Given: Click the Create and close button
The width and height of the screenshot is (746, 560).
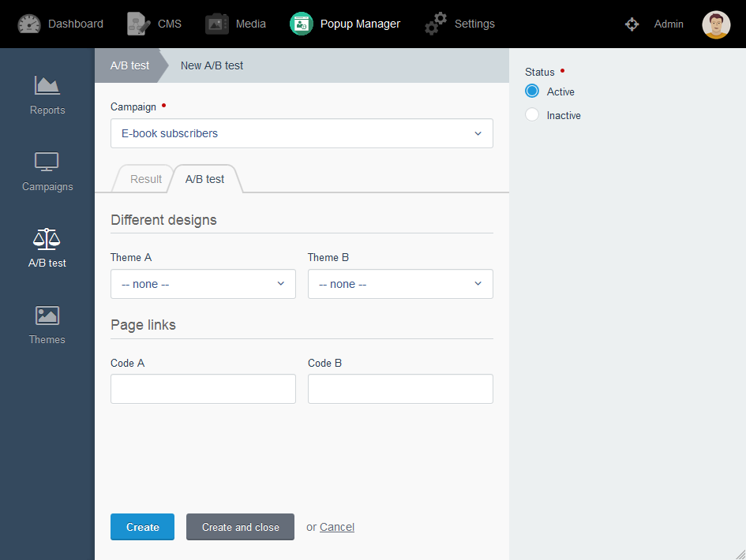Looking at the screenshot, I should 240,527.
